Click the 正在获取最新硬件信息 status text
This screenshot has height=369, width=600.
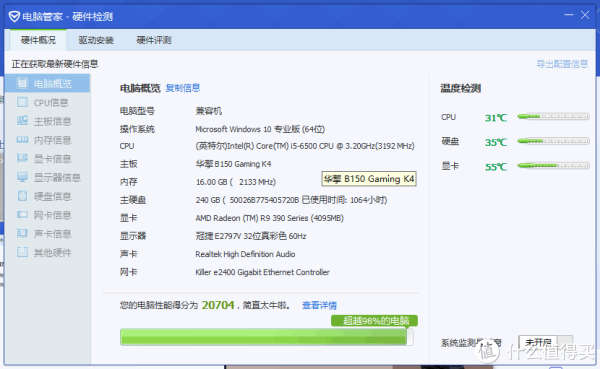(x=55, y=64)
